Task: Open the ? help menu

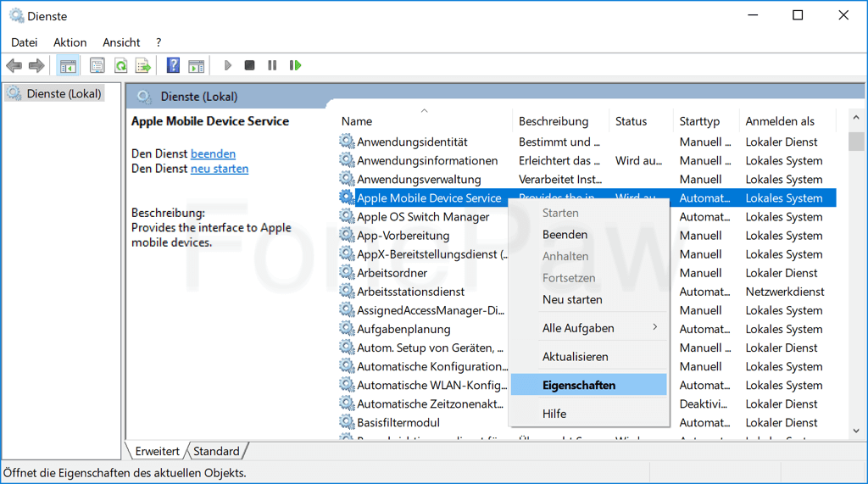Action: click(x=159, y=42)
